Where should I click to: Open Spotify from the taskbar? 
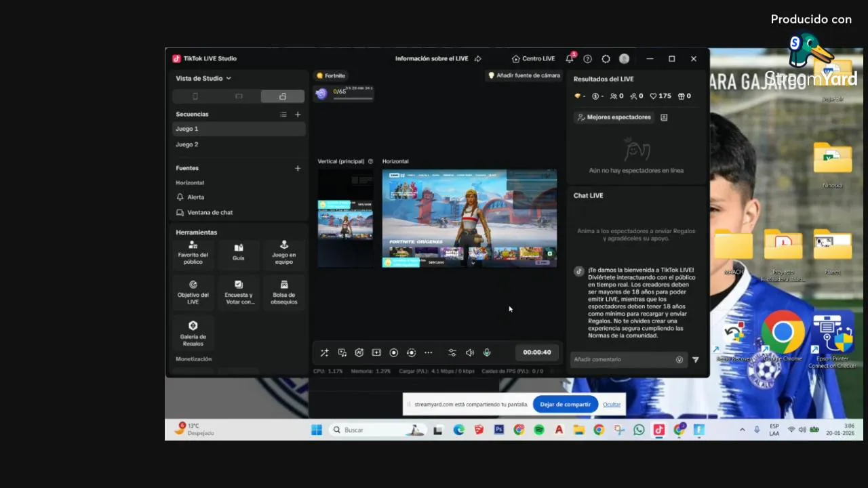[539, 430]
